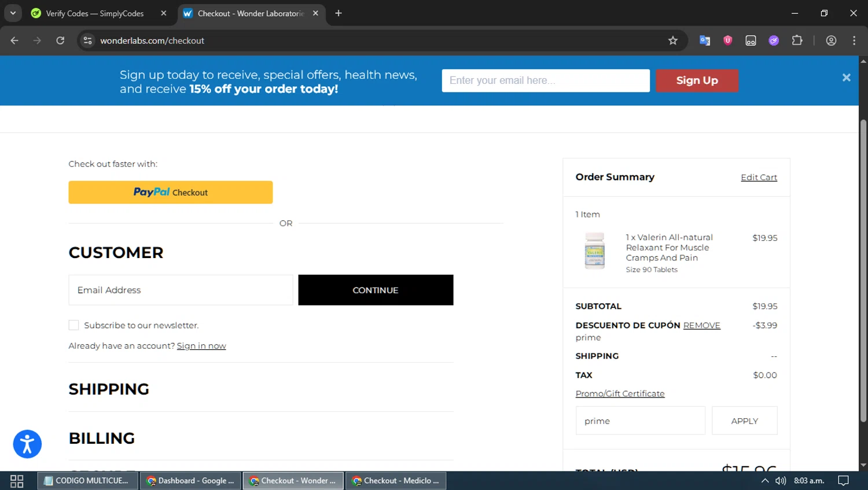Screen dimensions: 868x490
Task: Open Windows Task View icon in taskbar
Action: 17,481
